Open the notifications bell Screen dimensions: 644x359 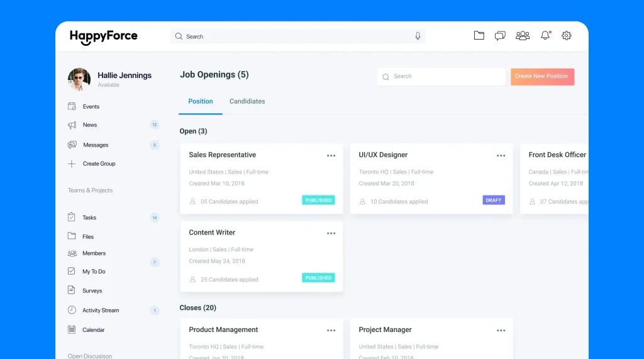(545, 36)
